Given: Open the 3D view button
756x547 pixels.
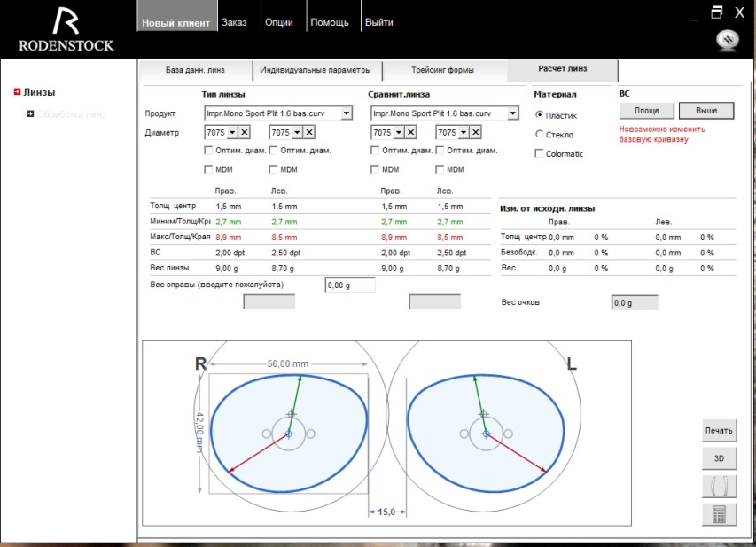Looking at the screenshot, I should point(719,458).
